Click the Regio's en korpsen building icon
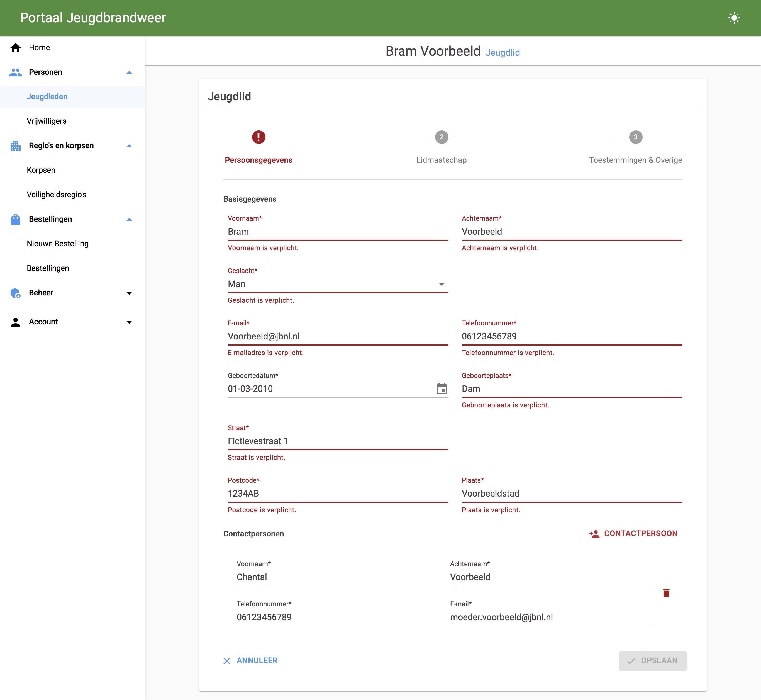This screenshot has height=700, width=761. pos(16,146)
